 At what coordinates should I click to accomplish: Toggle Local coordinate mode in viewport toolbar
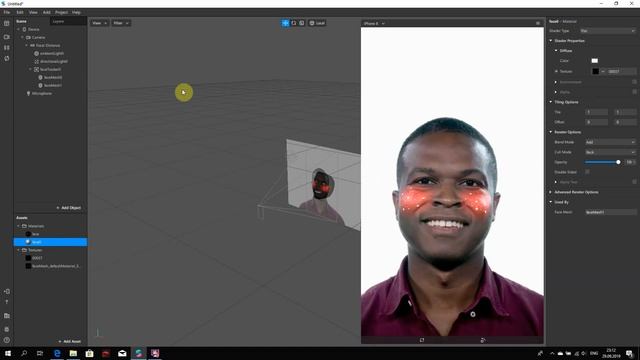coord(317,23)
